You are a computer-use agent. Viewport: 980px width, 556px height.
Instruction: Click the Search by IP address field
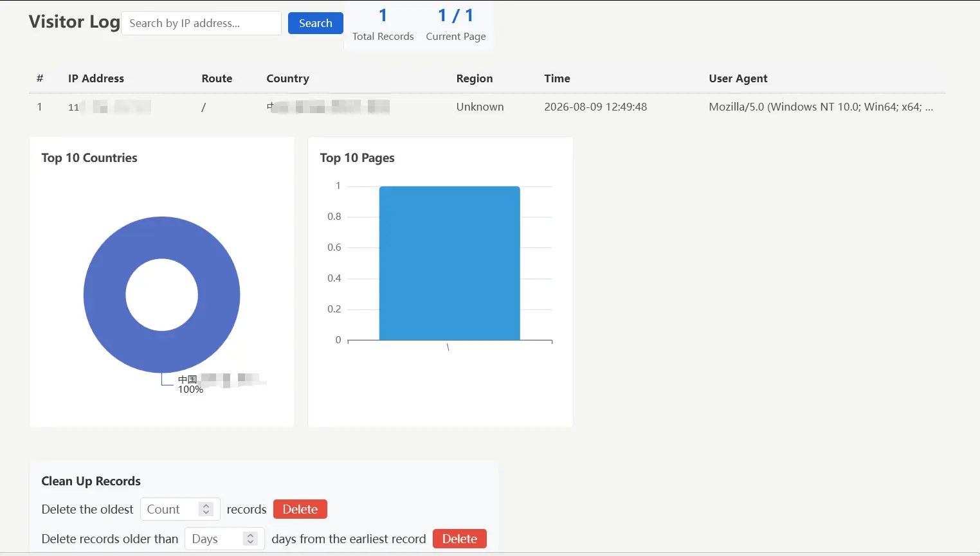201,23
